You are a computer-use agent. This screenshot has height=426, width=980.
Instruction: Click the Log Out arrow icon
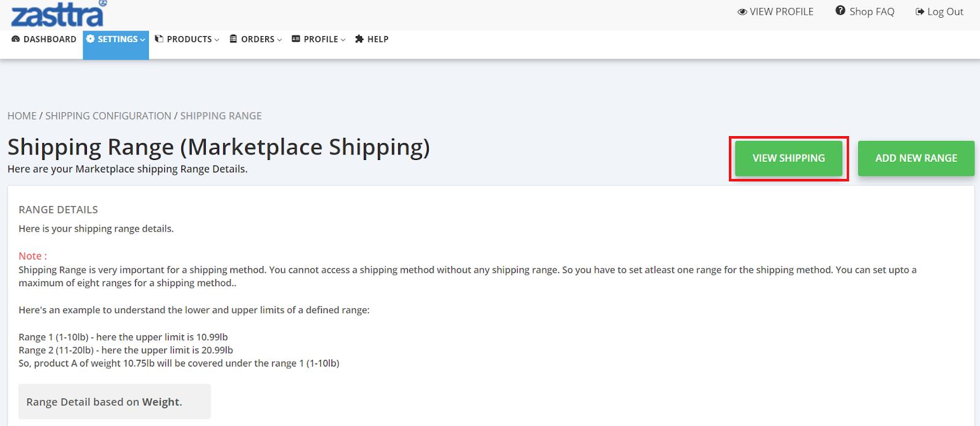point(919,12)
